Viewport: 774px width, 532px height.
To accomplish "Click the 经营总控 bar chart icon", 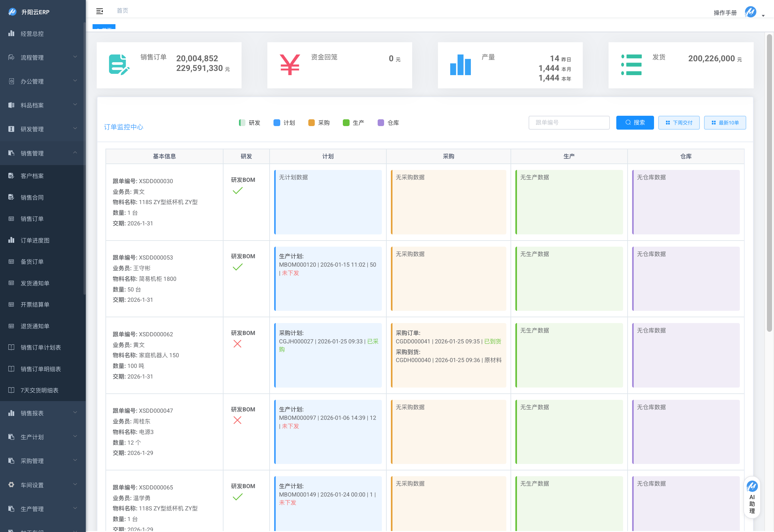I will coord(11,33).
